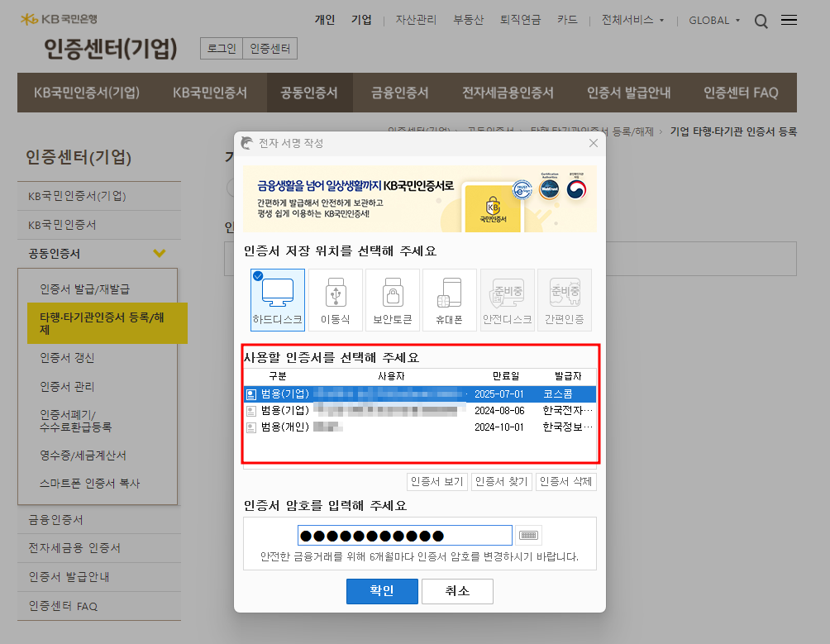The image size is (830, 644).
Task: Open the 전체서비스 dropdown in header
Action: 632,20
